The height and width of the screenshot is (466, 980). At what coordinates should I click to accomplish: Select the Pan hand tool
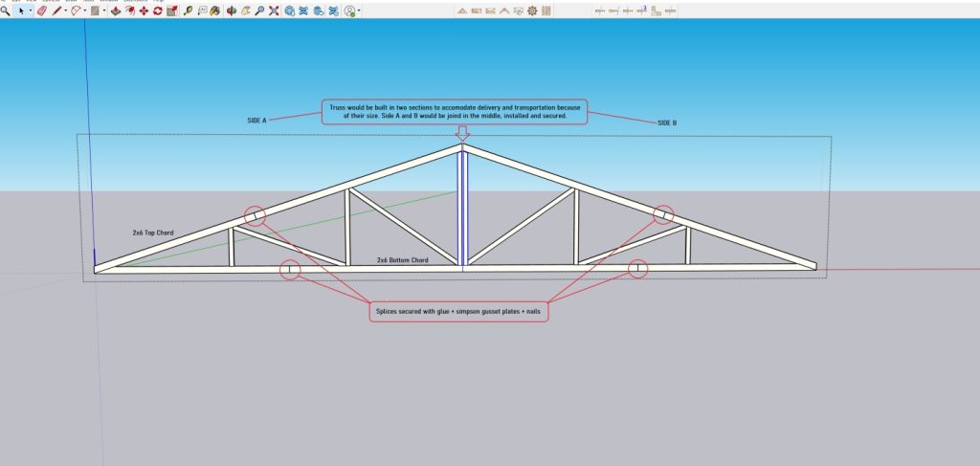click(x=245, y=11)
